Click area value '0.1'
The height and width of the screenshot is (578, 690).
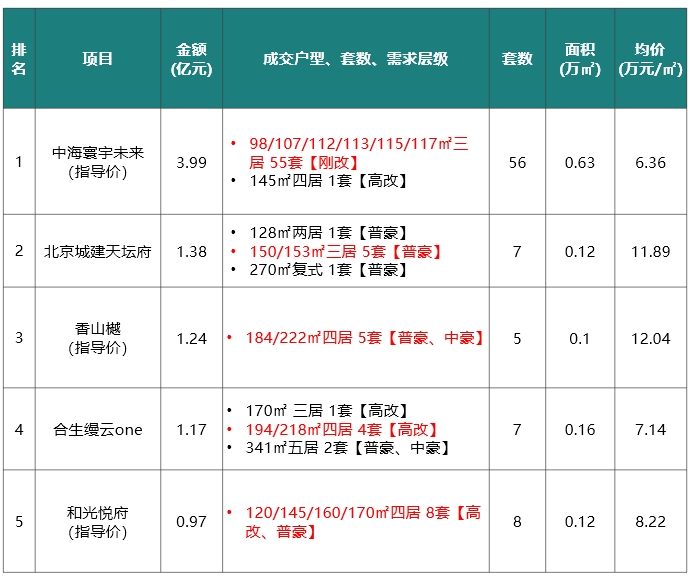point(579,338)
